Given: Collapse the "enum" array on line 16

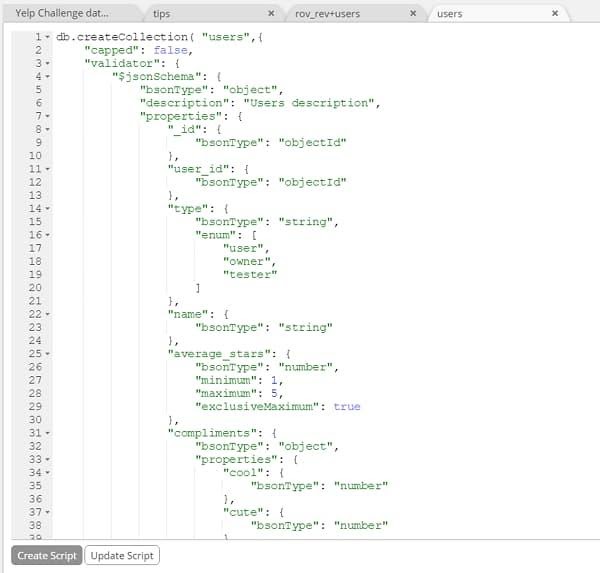Looking at the screenshot, I should [x=47, y=234].
